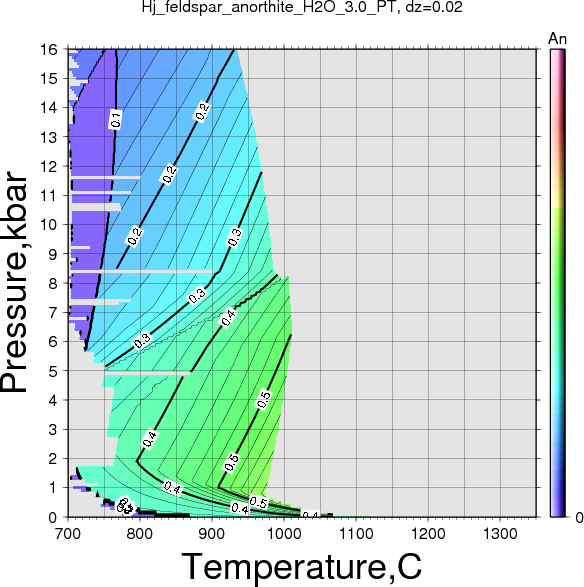Select x-axis tick label 1200

(x=428, y=534)
